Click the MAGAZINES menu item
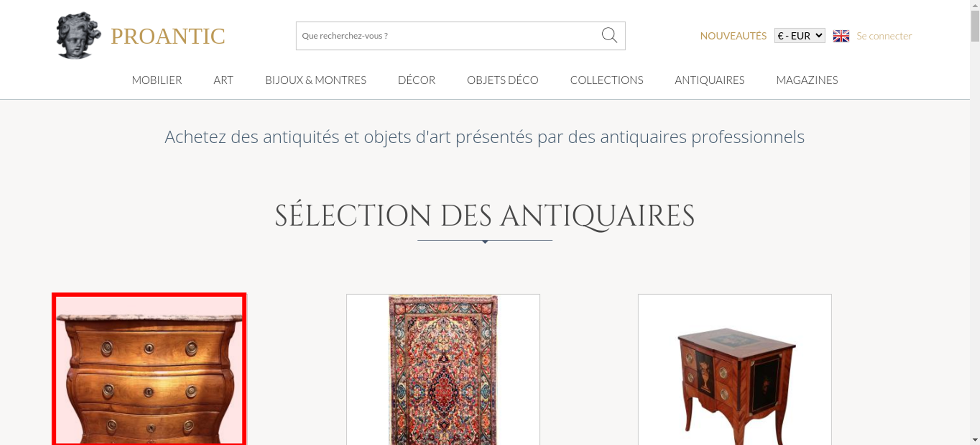The image size is (980, 445). coord(807,80)
